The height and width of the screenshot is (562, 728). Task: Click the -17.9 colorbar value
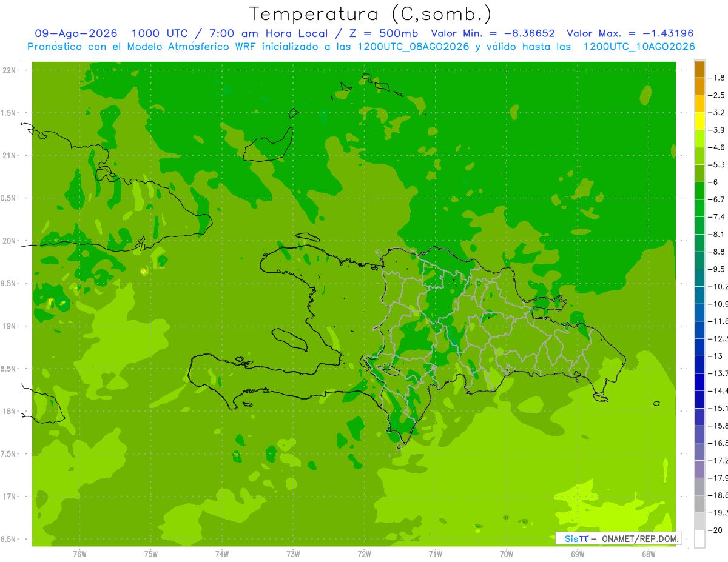pyautogui.click(x=718, y=478)
